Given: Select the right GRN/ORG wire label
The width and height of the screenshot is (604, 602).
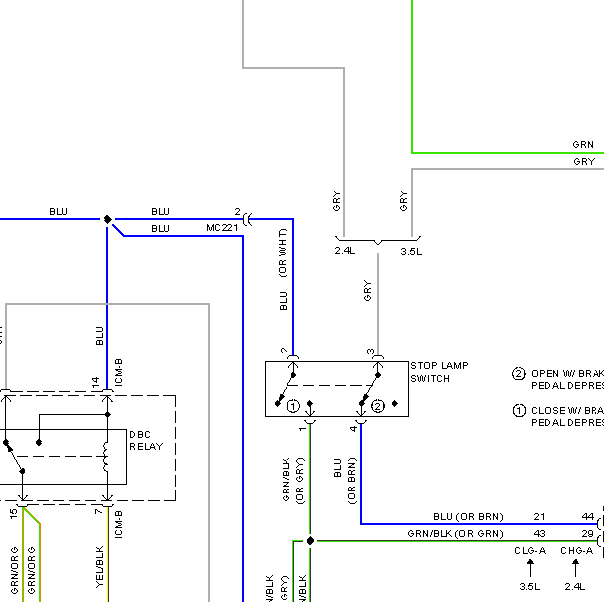Looking at the screenshot, I should (x=31, y=570).
